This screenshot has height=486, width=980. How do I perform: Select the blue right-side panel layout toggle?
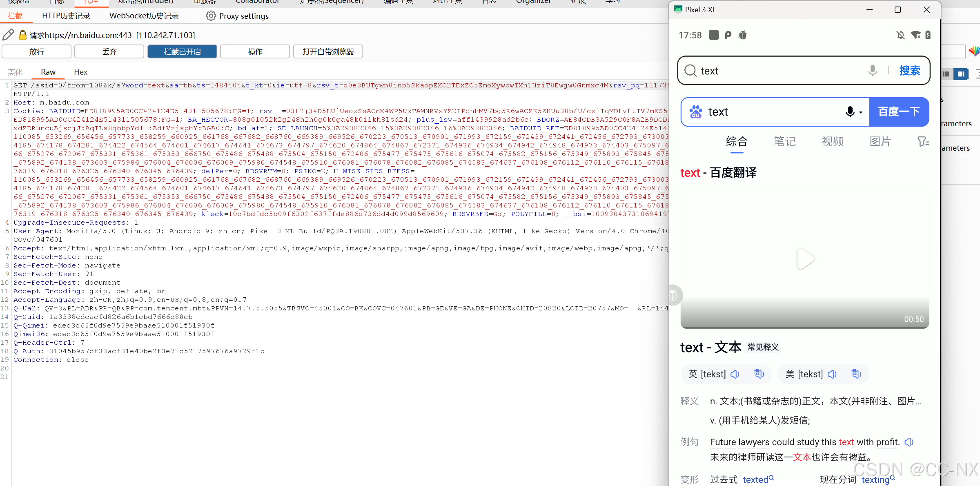[961, 74]
